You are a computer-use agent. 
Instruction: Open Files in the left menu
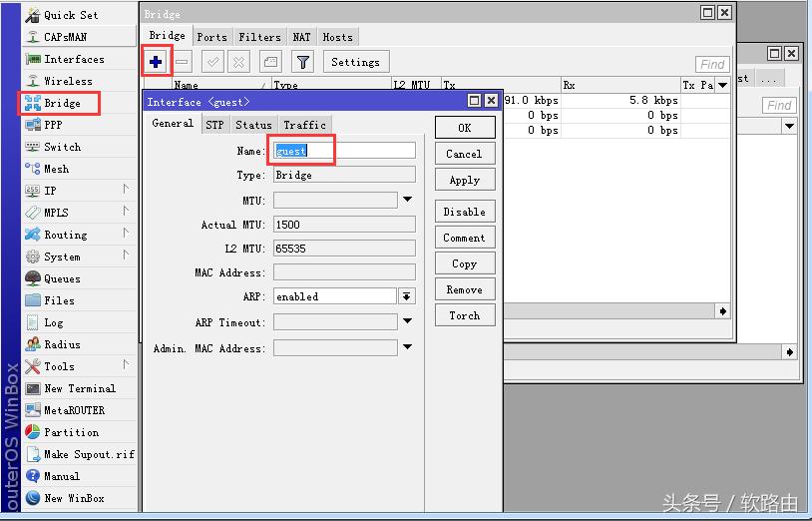[x=59, y=300]
